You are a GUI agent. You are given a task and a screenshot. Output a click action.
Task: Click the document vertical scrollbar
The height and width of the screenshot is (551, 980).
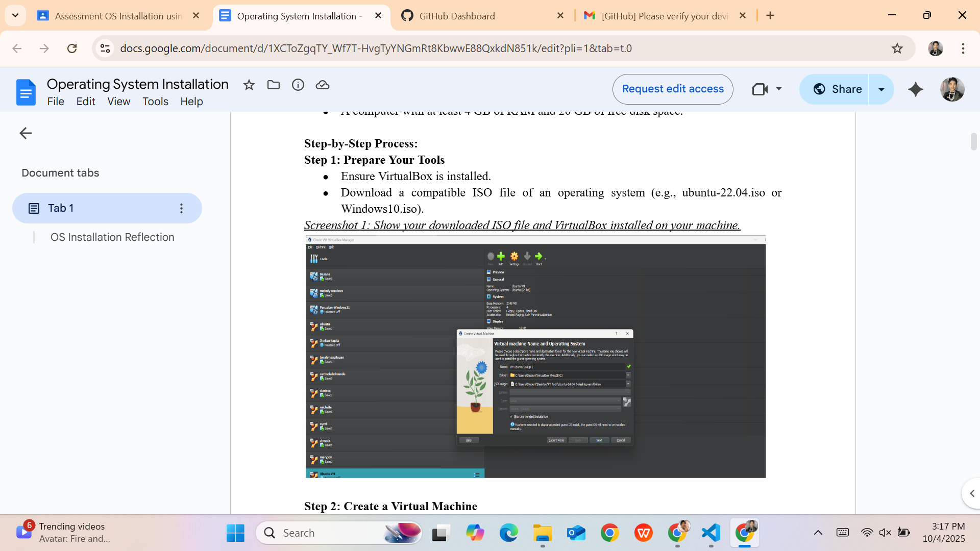(x=973, y=142)
